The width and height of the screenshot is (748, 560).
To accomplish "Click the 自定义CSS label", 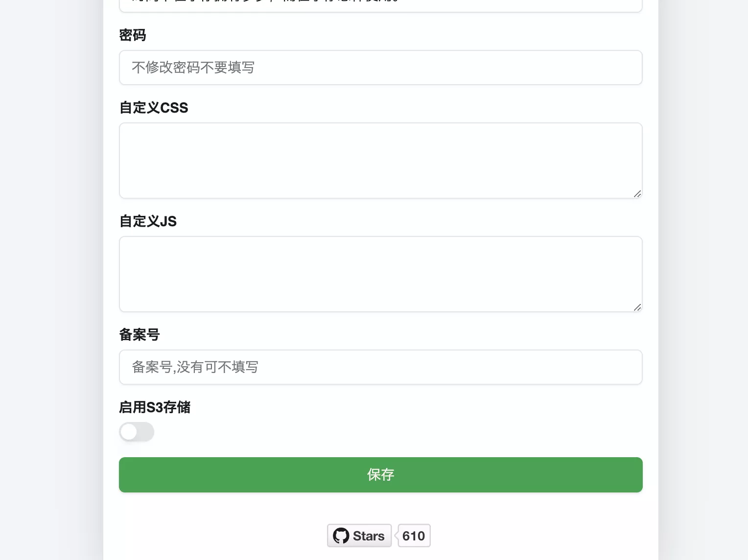I will [x=154, y=108].
